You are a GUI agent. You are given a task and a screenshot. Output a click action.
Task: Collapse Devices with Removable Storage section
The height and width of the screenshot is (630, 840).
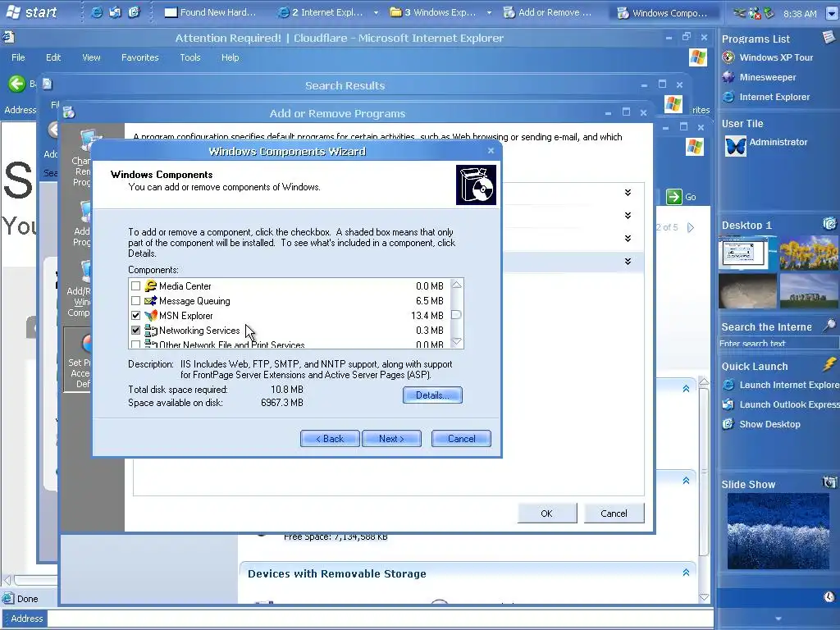click(686, 573)
